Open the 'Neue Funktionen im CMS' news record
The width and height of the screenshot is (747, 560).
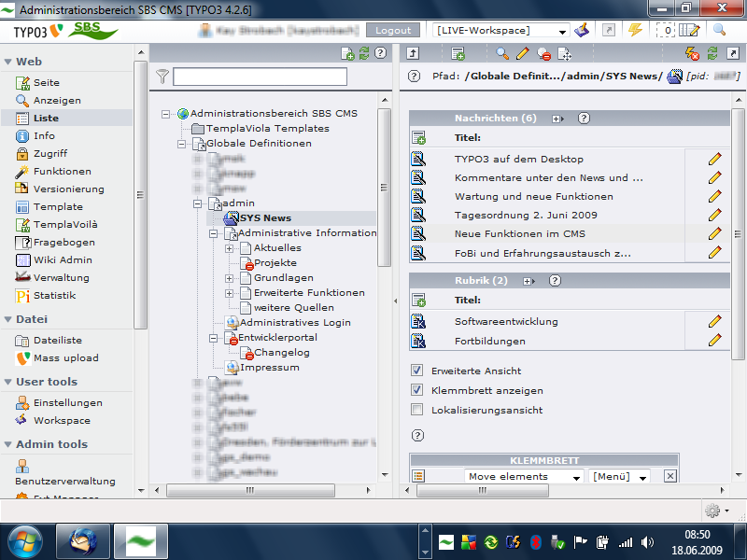(520, 233)
